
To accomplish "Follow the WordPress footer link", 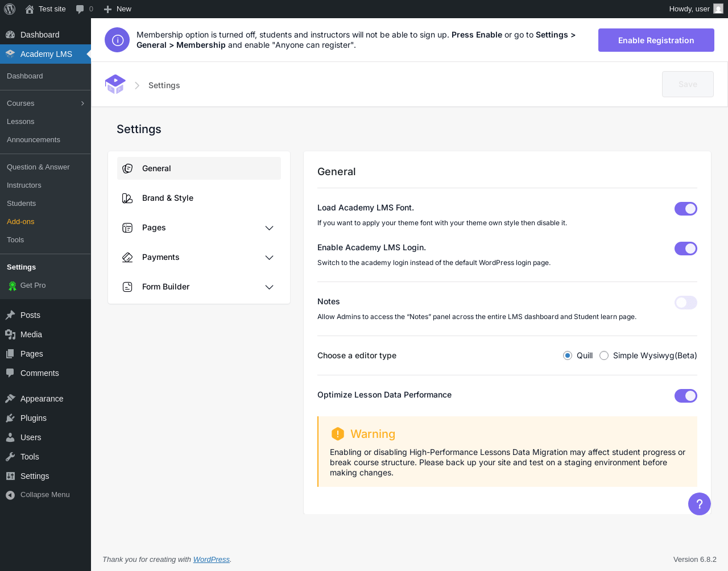I will click(212, 560).
